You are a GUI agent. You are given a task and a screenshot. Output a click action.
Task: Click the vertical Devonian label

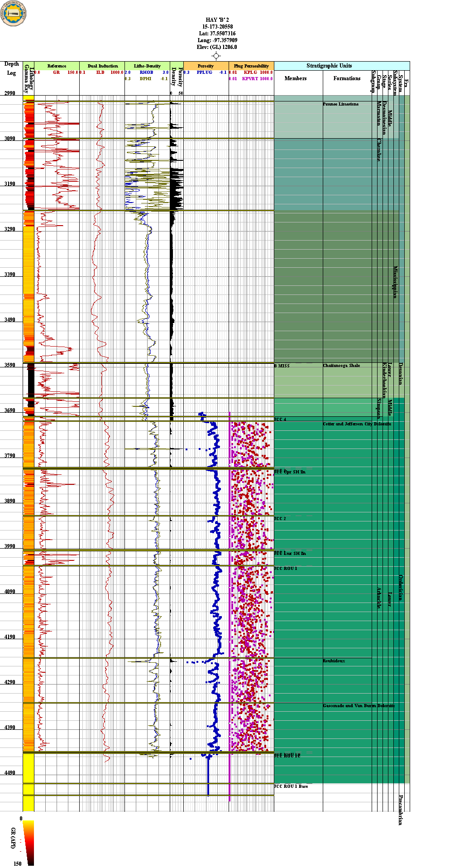click(401, 373)
